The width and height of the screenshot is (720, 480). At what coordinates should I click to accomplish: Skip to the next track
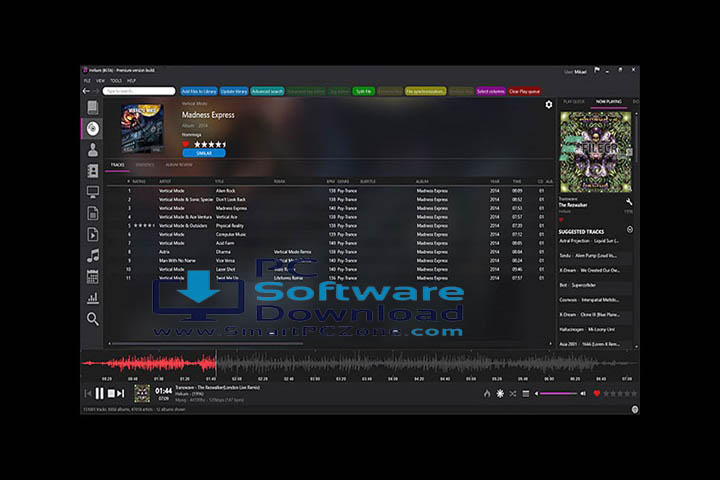click(x=121, y=394)
